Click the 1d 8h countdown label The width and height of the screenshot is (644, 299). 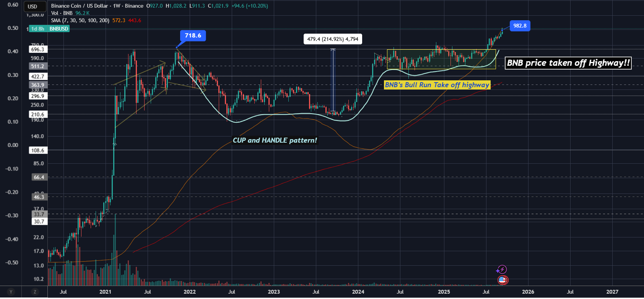click(x=37, y=29)
